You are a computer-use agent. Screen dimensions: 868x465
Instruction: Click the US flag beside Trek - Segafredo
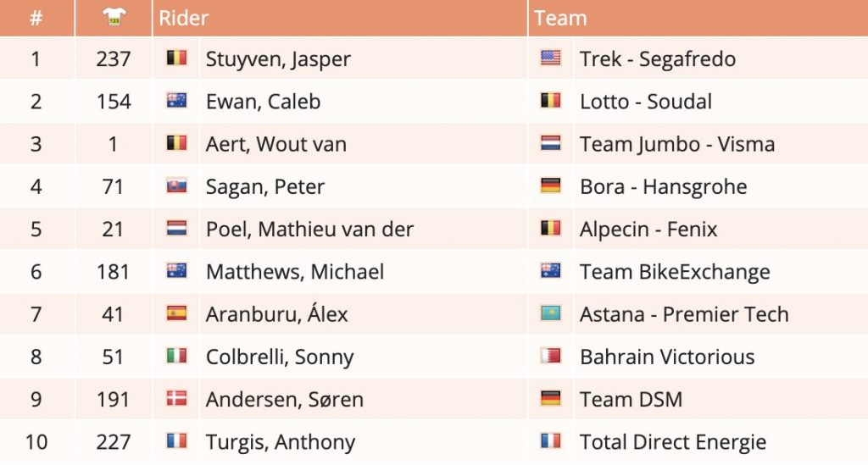550,58
